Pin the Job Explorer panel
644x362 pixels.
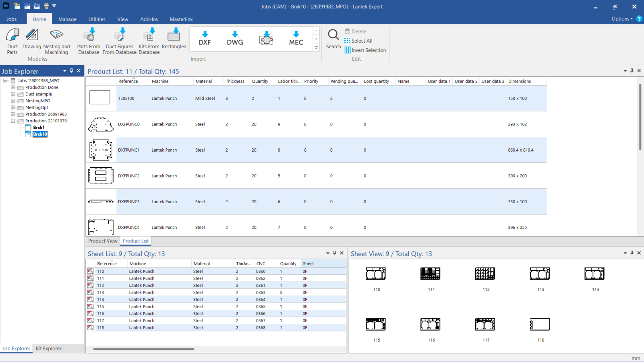pyautogui.click(x=72, y=71)
